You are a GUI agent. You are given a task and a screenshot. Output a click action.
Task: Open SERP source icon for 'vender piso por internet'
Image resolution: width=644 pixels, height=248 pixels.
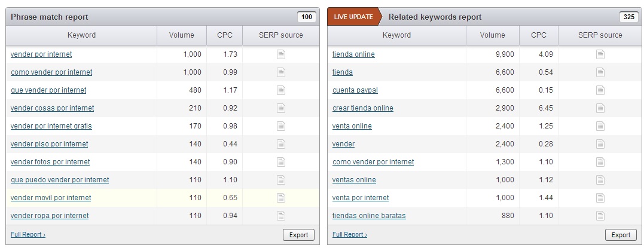click(281, 143)
